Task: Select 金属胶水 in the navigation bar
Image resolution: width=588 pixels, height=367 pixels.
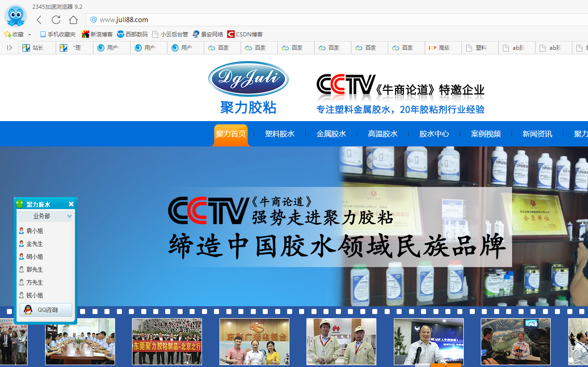Action: 331,134
